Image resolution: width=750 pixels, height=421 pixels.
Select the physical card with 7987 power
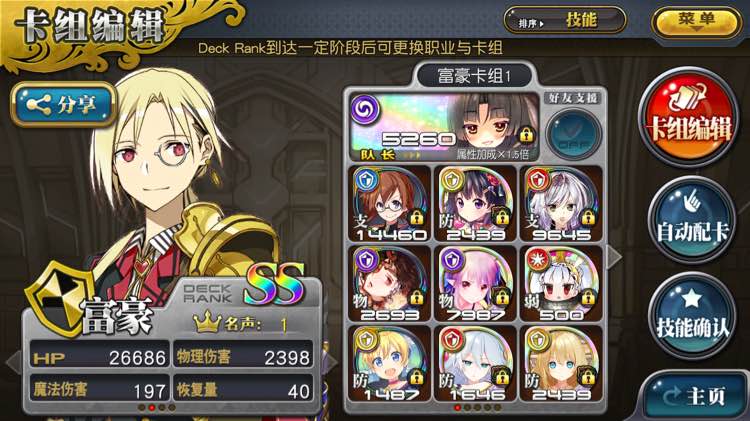point(476,284)
